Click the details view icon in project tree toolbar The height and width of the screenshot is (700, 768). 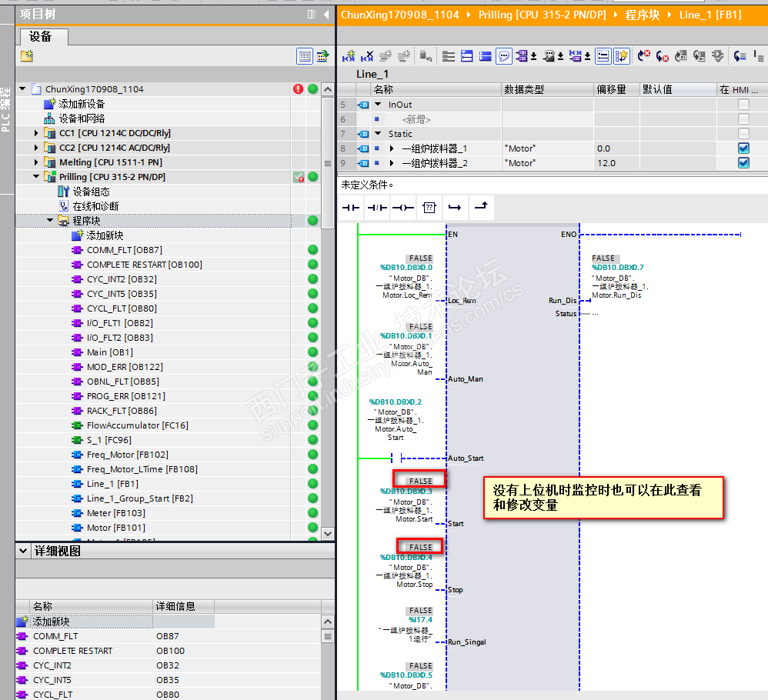tap(305, 56)
